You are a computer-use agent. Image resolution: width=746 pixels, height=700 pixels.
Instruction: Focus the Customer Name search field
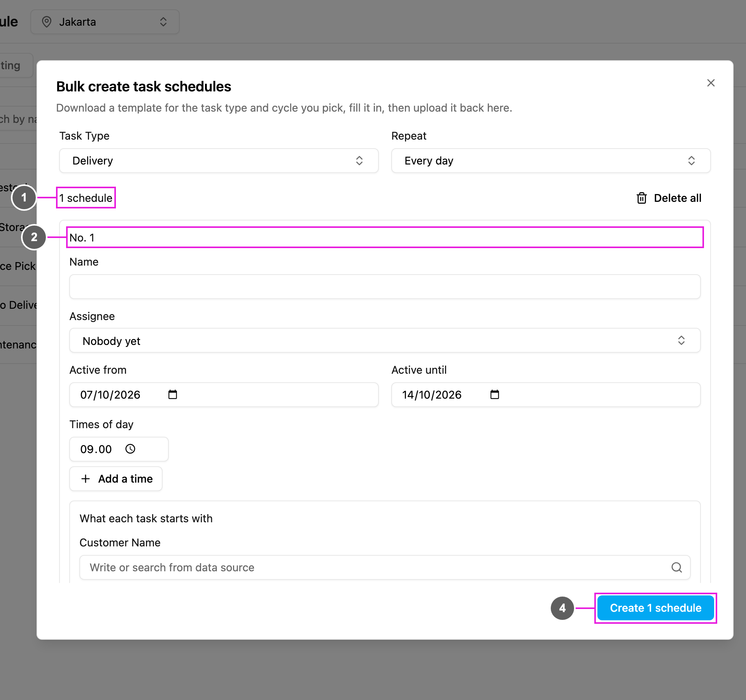(x=385, y=567)
